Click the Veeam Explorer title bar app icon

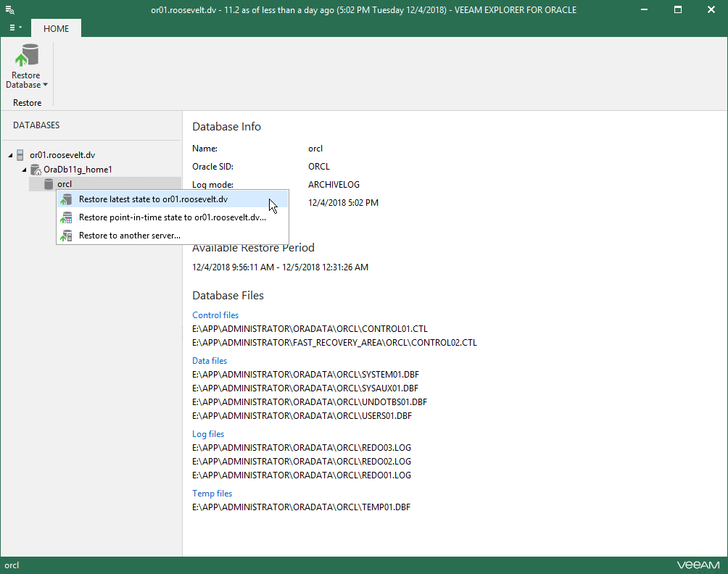(x=9, y=9)
